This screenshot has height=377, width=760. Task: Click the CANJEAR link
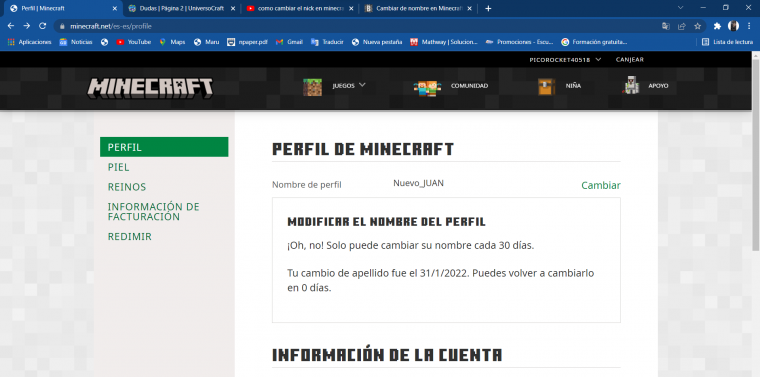tap(630, 60)
